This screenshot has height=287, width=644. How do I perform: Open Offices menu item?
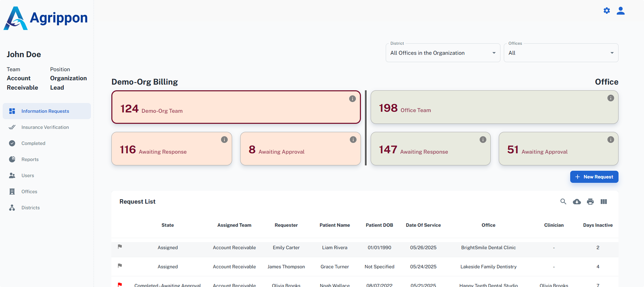click(x=47, y=191)
